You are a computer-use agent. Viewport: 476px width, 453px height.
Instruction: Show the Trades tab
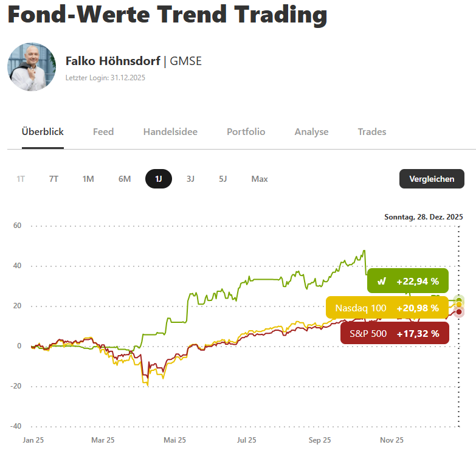pos(372,131)
